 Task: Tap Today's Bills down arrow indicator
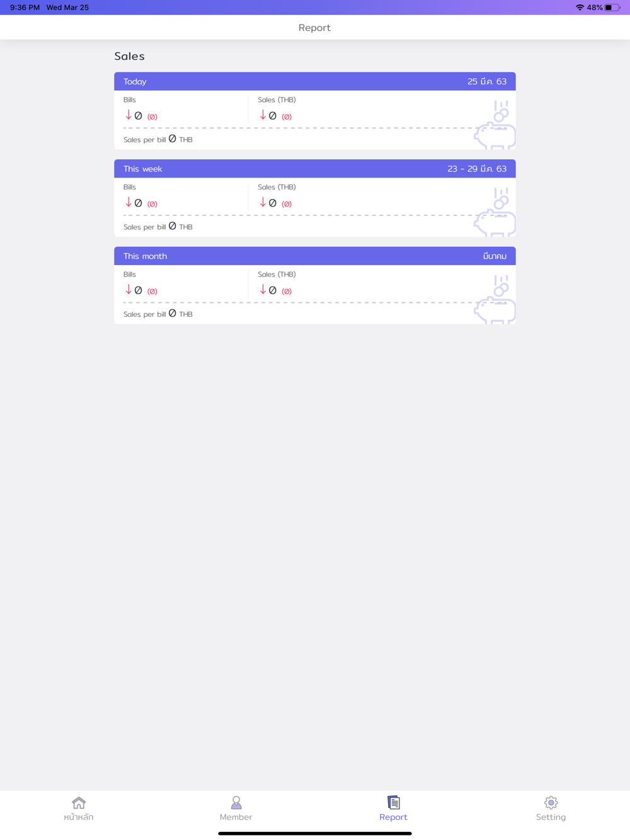[x=129, y=115]
